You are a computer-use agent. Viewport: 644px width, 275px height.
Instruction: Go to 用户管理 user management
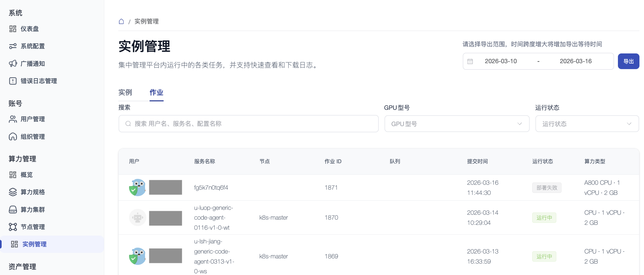33,119
